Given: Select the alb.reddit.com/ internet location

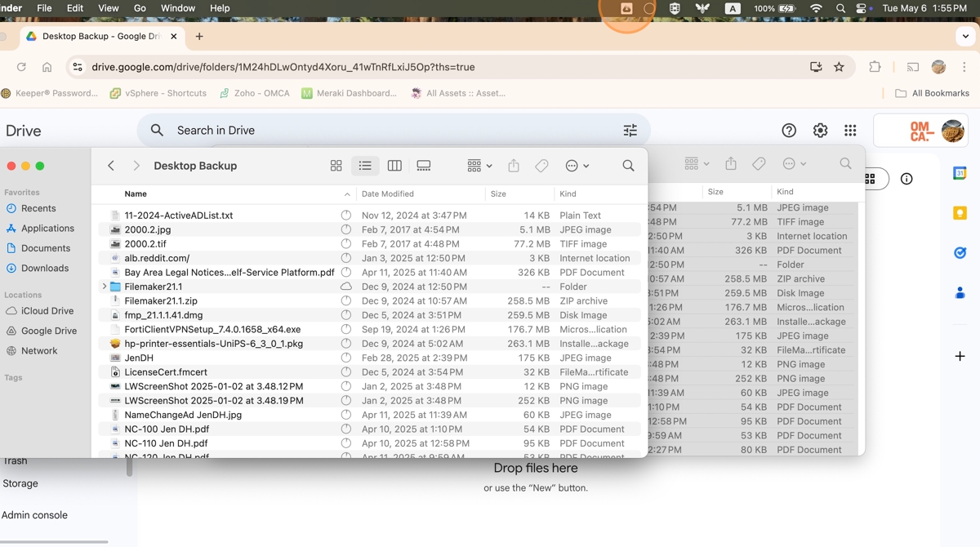Looking at the screenshot, I should [x=157, y=258].
